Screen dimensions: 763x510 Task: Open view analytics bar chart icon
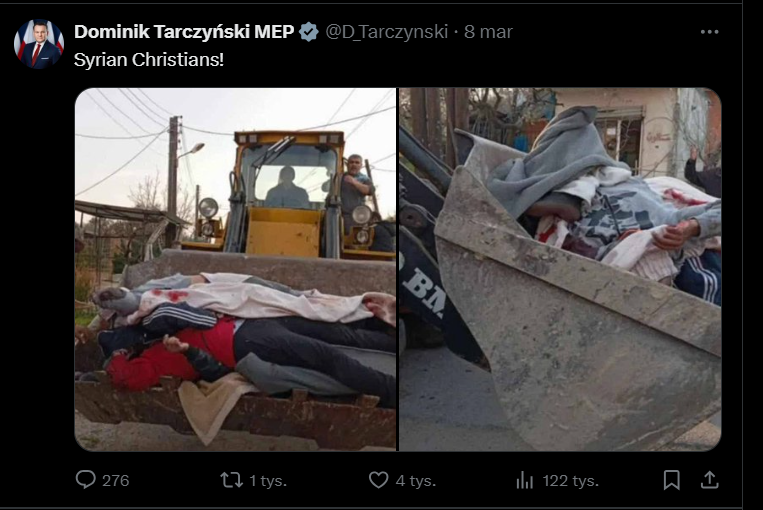(x=525, y=480)
